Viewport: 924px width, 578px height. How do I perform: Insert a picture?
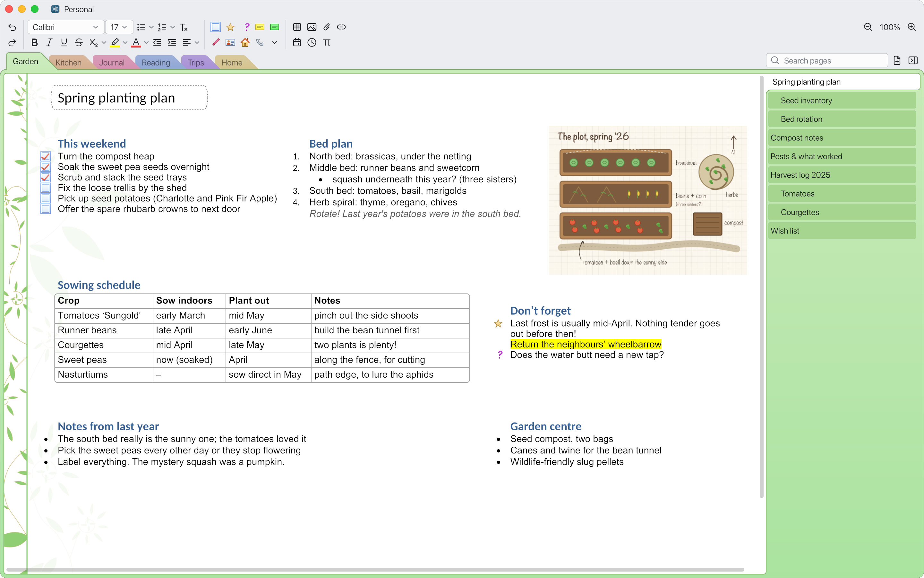pos(312,27)
